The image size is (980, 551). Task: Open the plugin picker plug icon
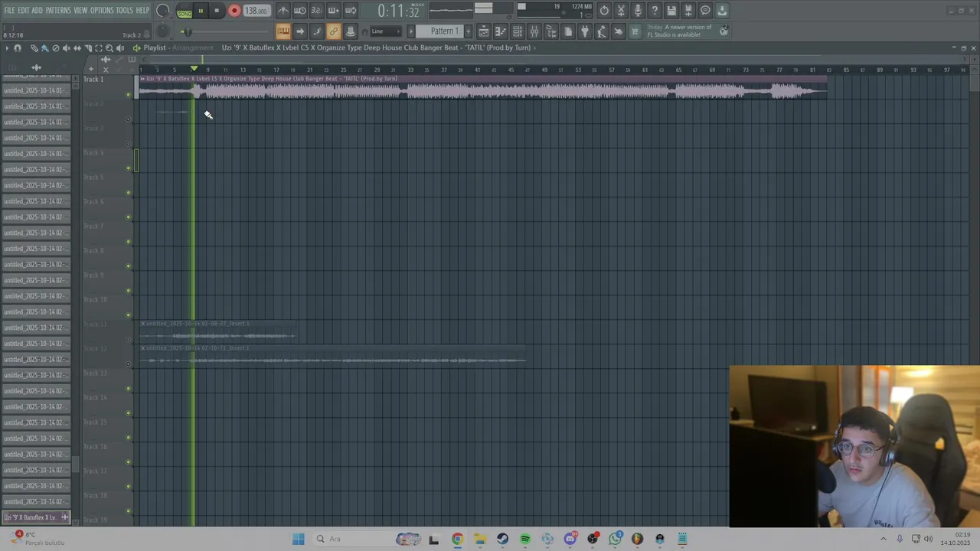[584, 31]
